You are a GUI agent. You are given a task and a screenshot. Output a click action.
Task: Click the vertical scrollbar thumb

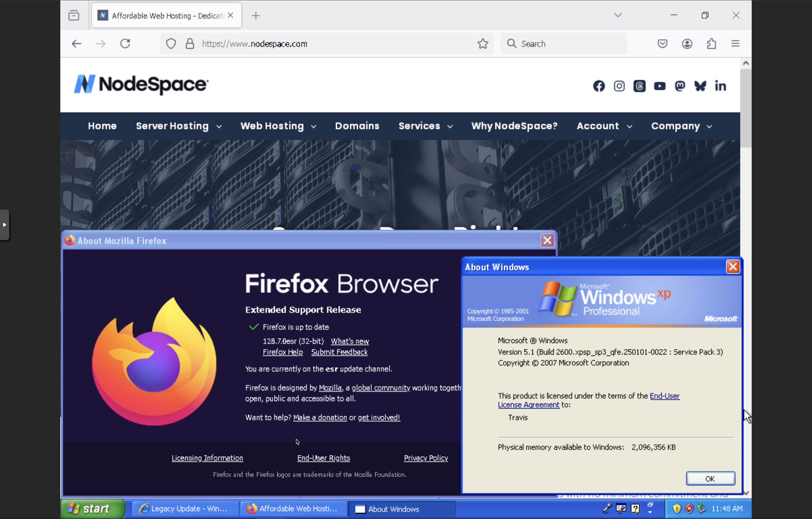point(746,108)
